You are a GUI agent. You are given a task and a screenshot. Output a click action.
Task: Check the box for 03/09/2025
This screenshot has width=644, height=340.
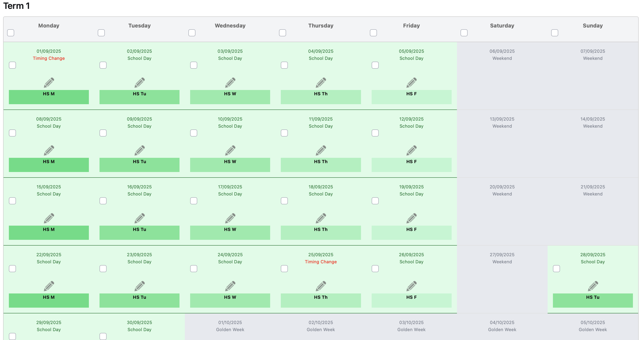[193, 65]
